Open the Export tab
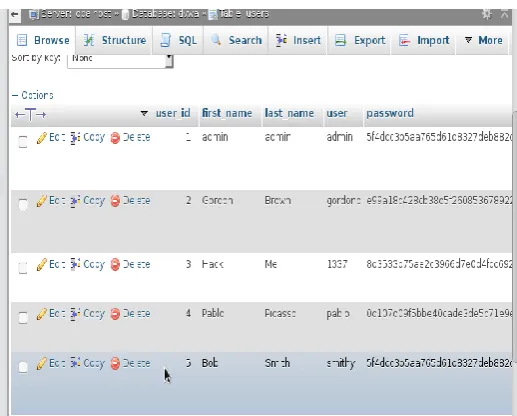Screen dimensions: 517x416 coord(360,40)
